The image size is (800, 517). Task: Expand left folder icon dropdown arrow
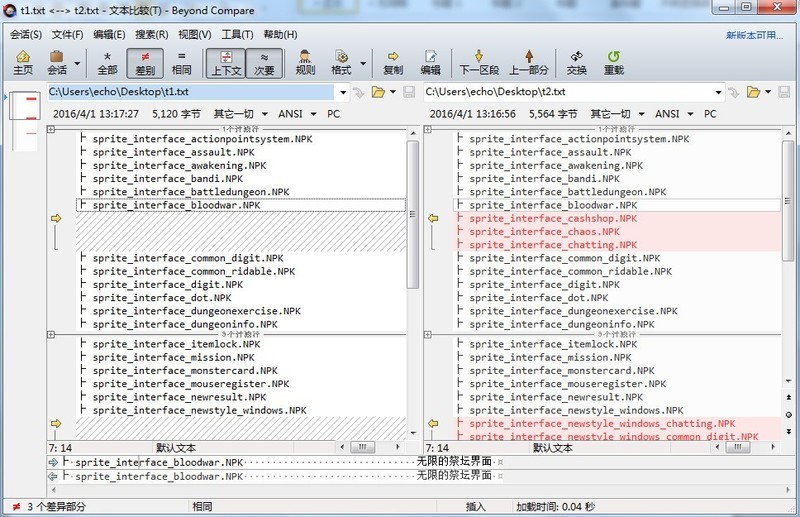(x=393, y=92)
